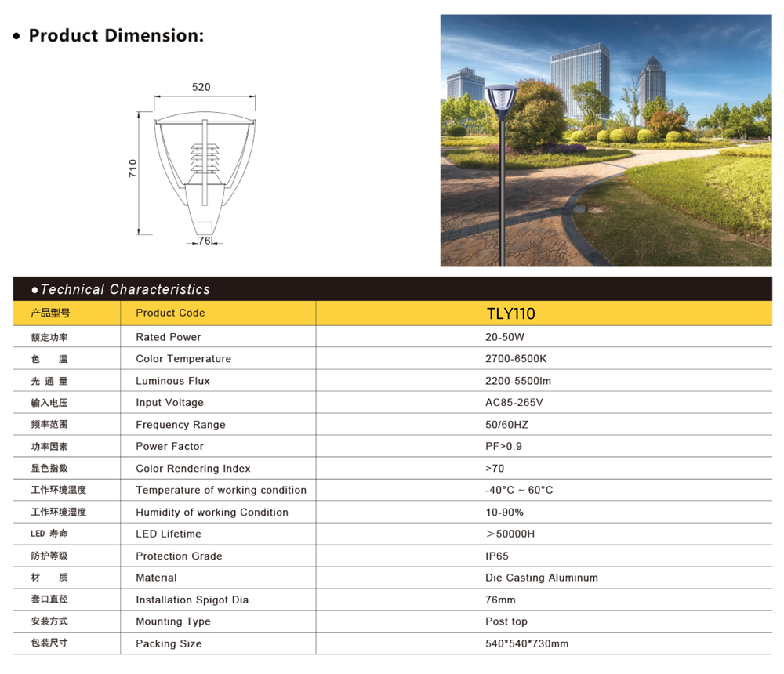Click the Luminous Flux label

click(x=173, y=381)
